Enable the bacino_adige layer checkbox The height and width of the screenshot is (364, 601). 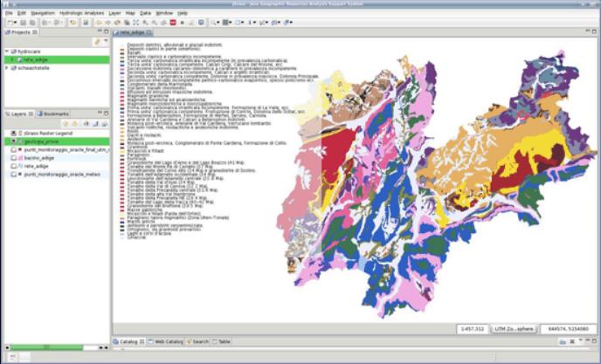click(x=14, y=158)
